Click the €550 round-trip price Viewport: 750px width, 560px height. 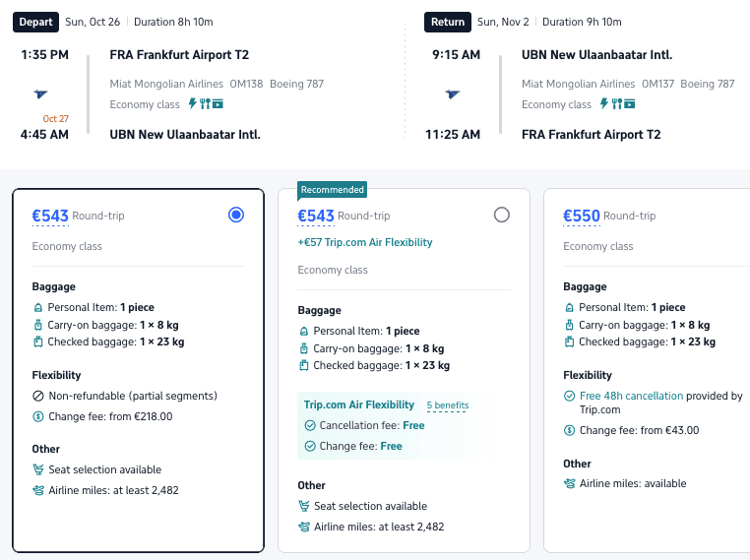[581, 216]
